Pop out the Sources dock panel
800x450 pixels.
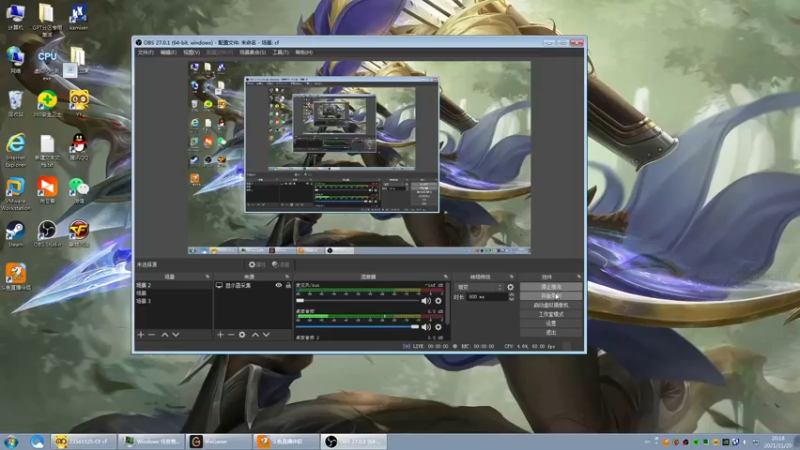(x=287, y=277)
